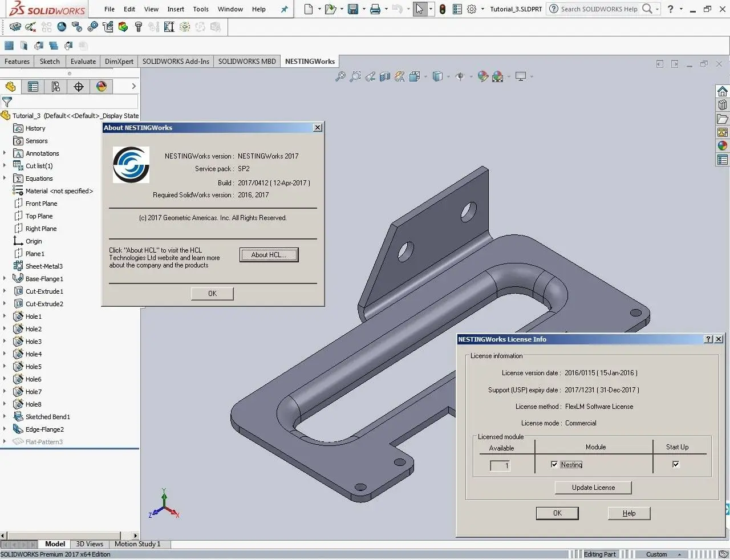Open Appearances color ball in task pane

coord(723,146)
